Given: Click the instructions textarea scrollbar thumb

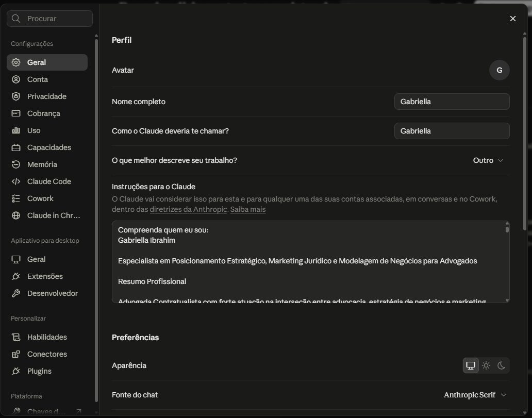Looking at the screenshot, I should click(x=507, y=229).
